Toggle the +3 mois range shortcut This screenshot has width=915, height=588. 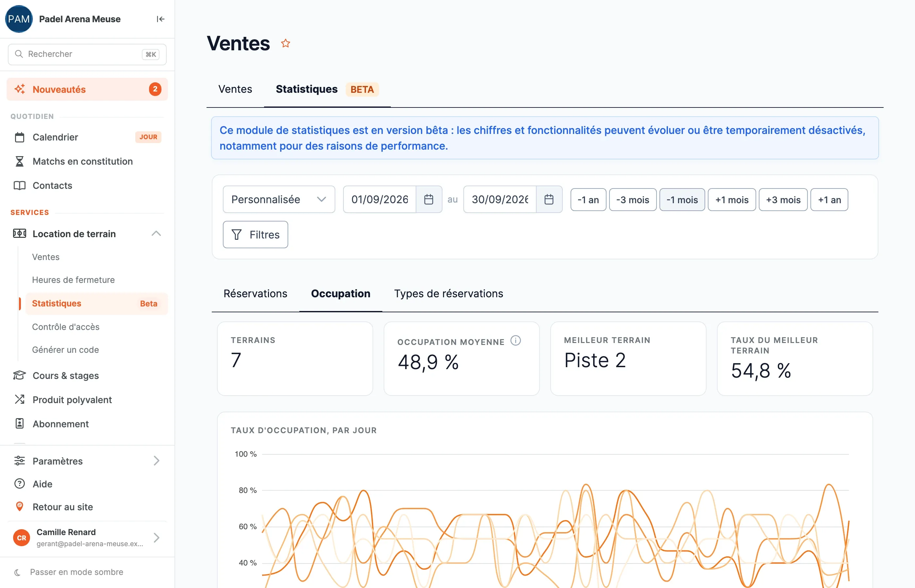click(x=783, y=200)
